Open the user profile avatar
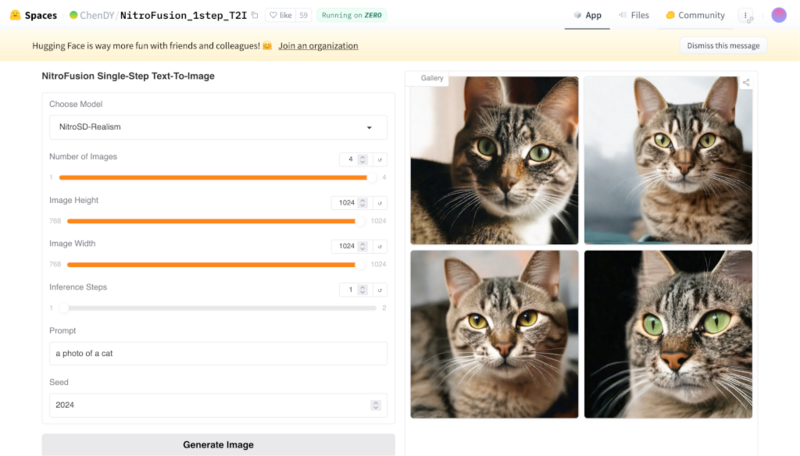This screenshot has width=800, height=456. (x=779, y=15)
